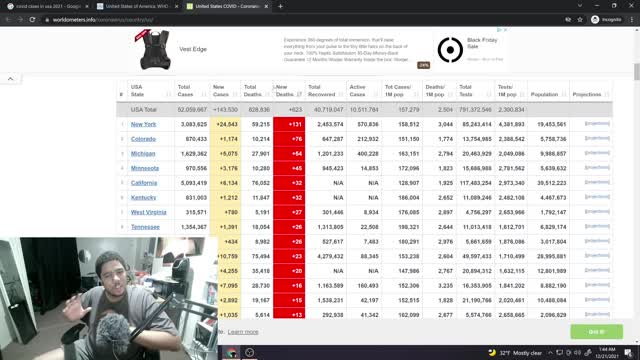Sort table by Total Tests column

pos(475,91)
